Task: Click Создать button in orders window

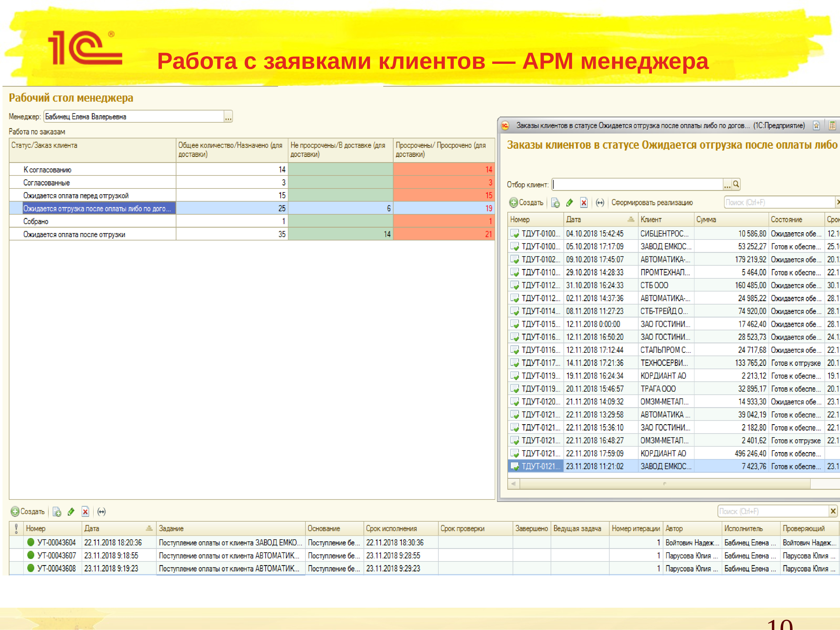Action: click(x=526, y=203)
